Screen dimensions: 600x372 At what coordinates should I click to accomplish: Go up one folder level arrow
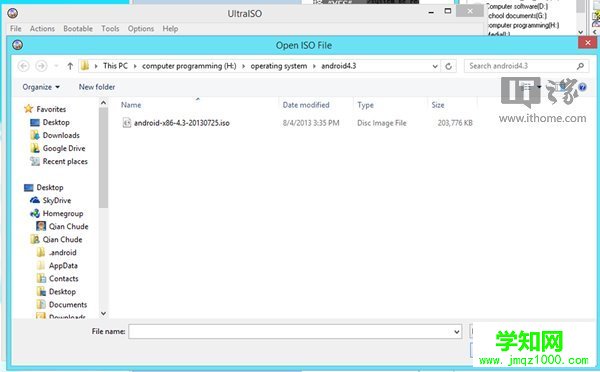(x=70, y=66)
